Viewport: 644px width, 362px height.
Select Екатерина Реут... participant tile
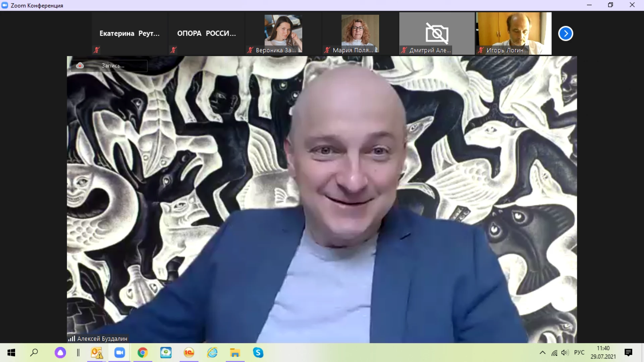pyautogui.click(x=129, y=34)
